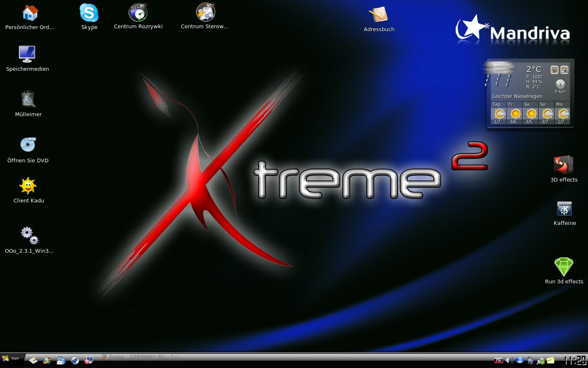Select the 'Sa:' forecast day

click(530, 113)
